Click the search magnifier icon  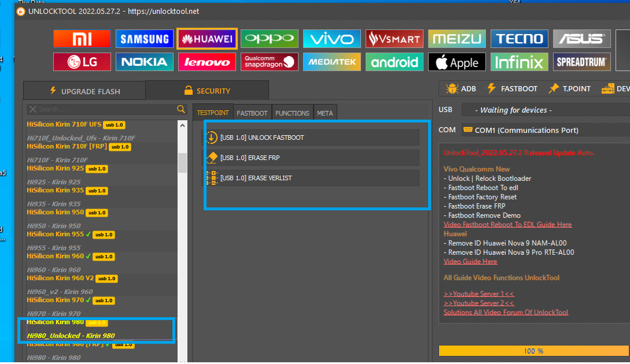pos(181,109)
